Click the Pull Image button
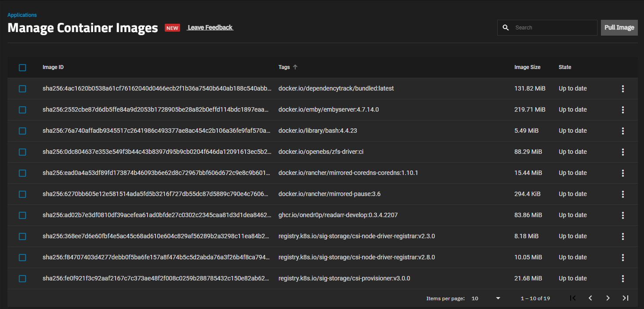This screenshot has height=309, width=644. click(619, 28)
